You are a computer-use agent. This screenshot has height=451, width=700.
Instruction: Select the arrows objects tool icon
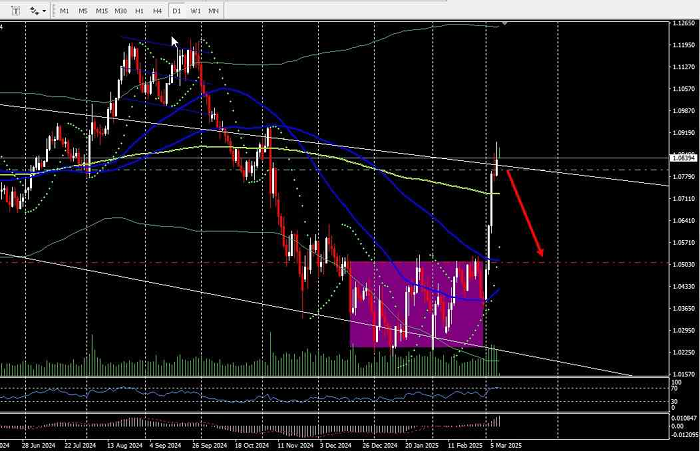pyautogui.click(x=34, y=10)
